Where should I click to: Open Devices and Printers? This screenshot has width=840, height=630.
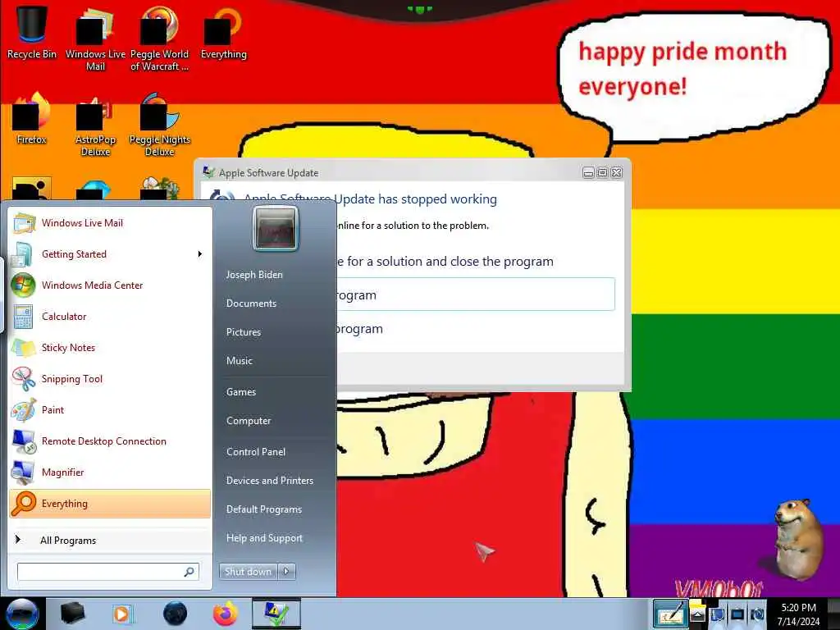click(x=270, y=481)
